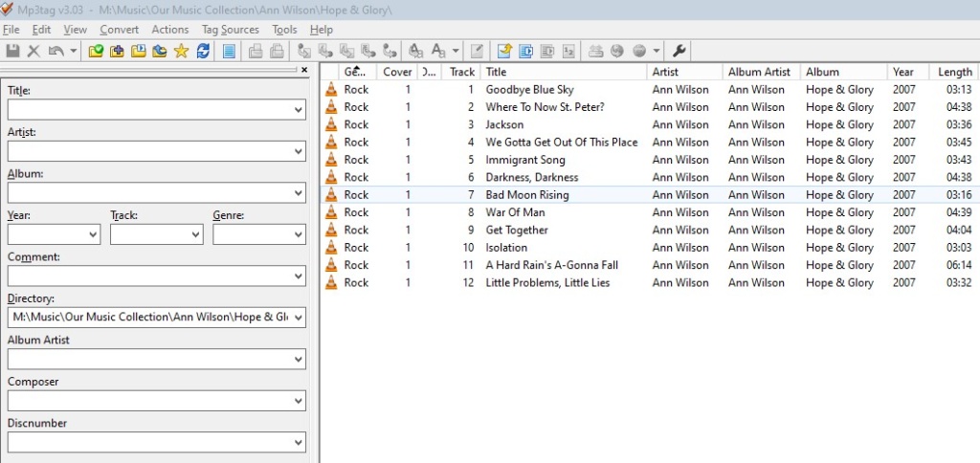Expand the Genre field dropdown
This screenshot has height=463, width=980.
coord(299,235)
